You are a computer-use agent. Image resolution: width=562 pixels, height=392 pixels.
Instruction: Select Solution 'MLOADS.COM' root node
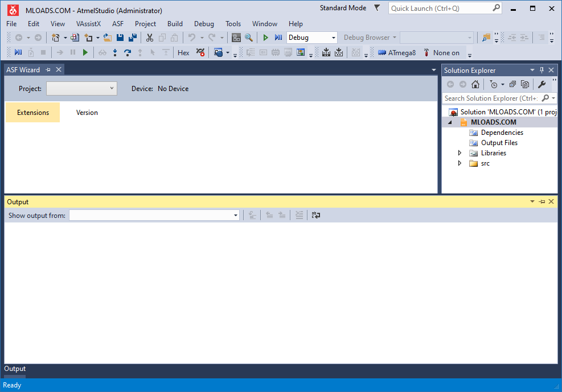(503, 112)
